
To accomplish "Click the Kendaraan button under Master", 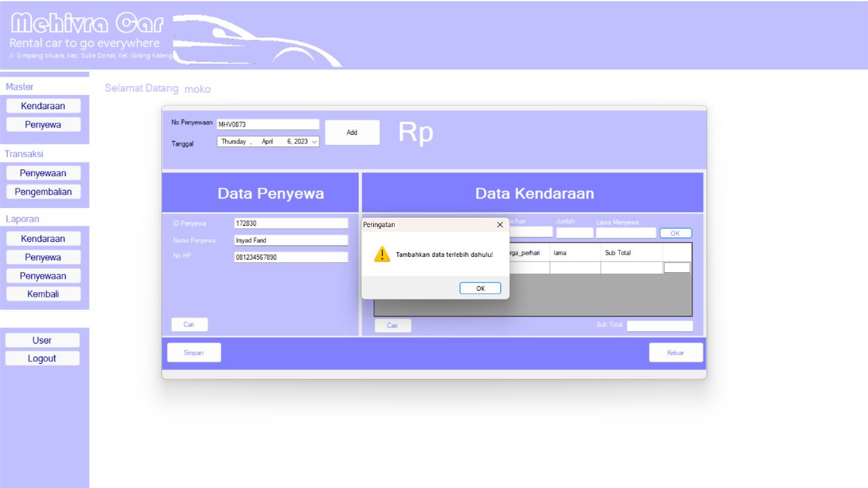I will 43,105.
